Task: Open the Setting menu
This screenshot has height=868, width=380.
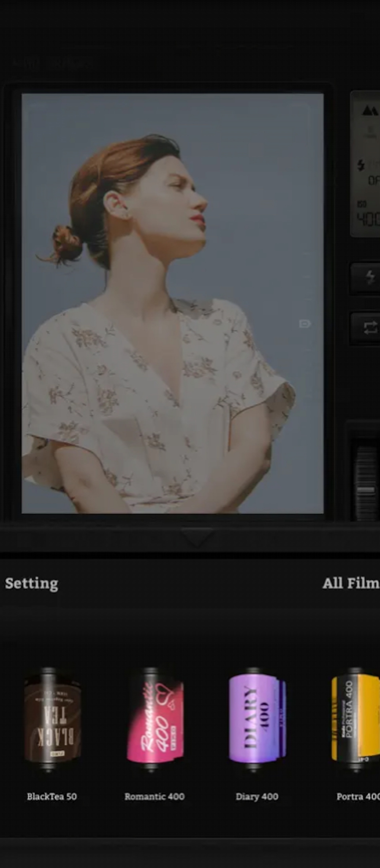Action: pyautogui.click(x=32, y=584)
